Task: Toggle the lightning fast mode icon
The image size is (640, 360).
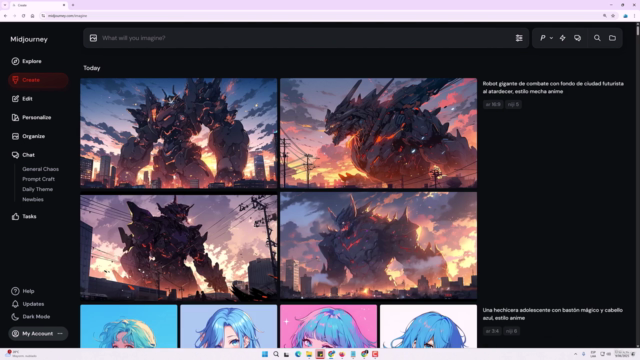Action: click(562, 38)
